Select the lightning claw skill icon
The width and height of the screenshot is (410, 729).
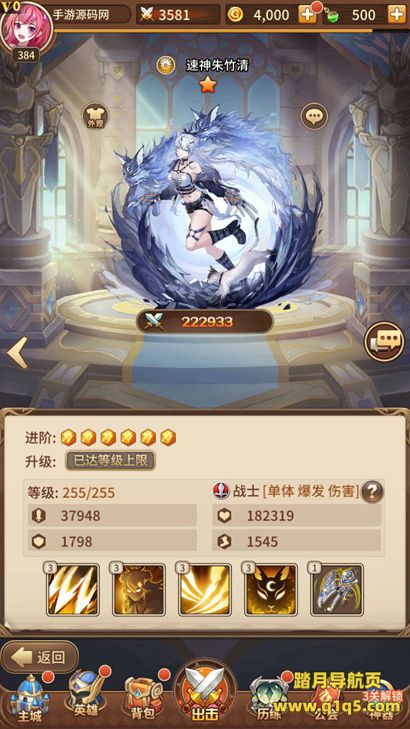click(73, 590)
